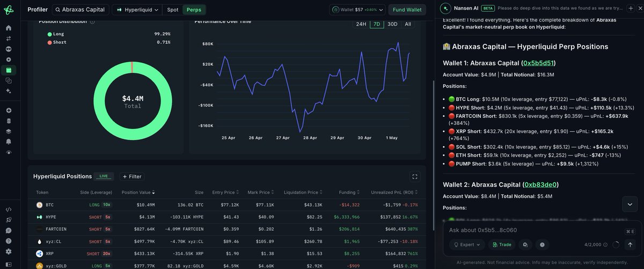The image size is (644, 269).
Task: Open wallet link 0x5b5d51
Action: point(538,63)
